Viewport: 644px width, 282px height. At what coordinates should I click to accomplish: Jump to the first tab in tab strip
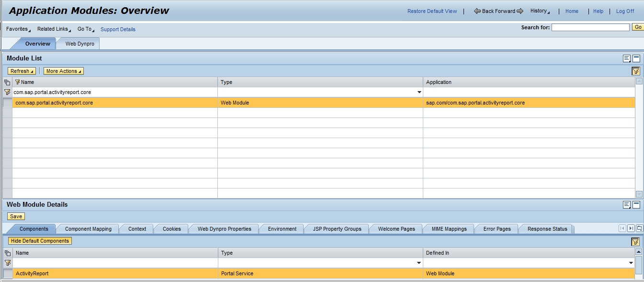(622, 229)
